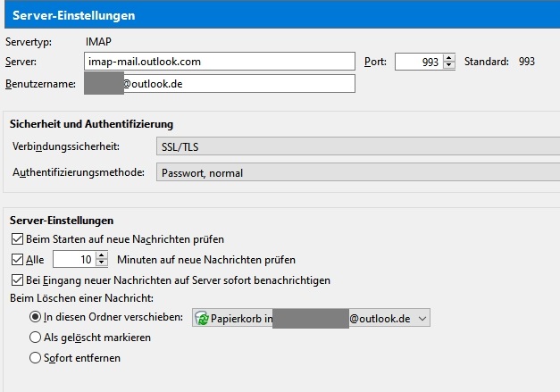This screenshot has width=560, height=392.
Task: Increase minutes interval with up arrow
Action: pos(103,255)
